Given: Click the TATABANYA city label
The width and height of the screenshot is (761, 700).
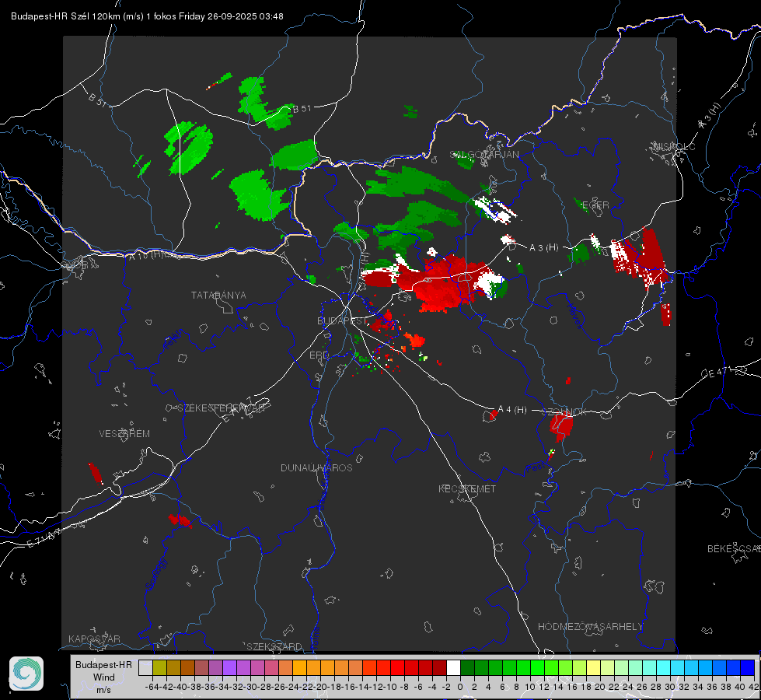Looking at the screenshot, I should tap(218, 296).
